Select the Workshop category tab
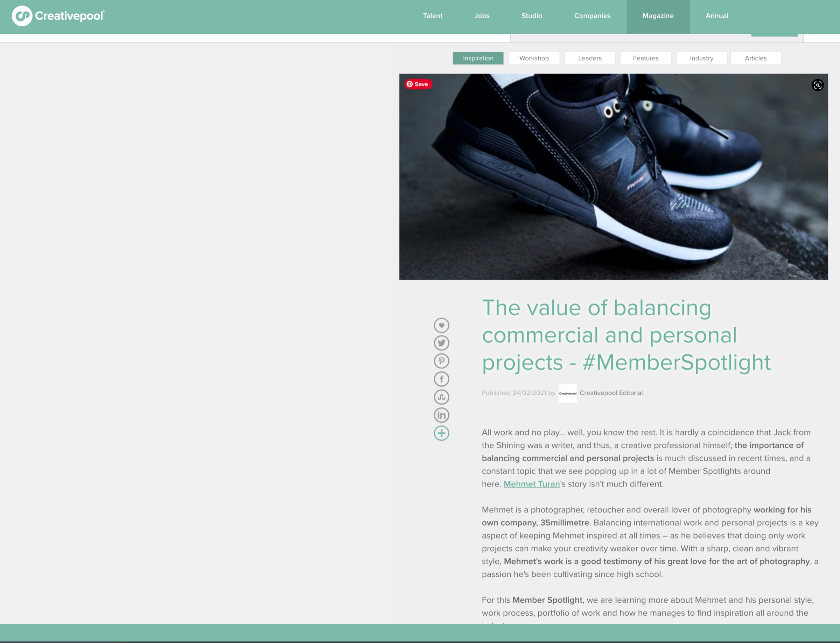The width and height of the screenshot is (840, 643). [x=534, y=58]
